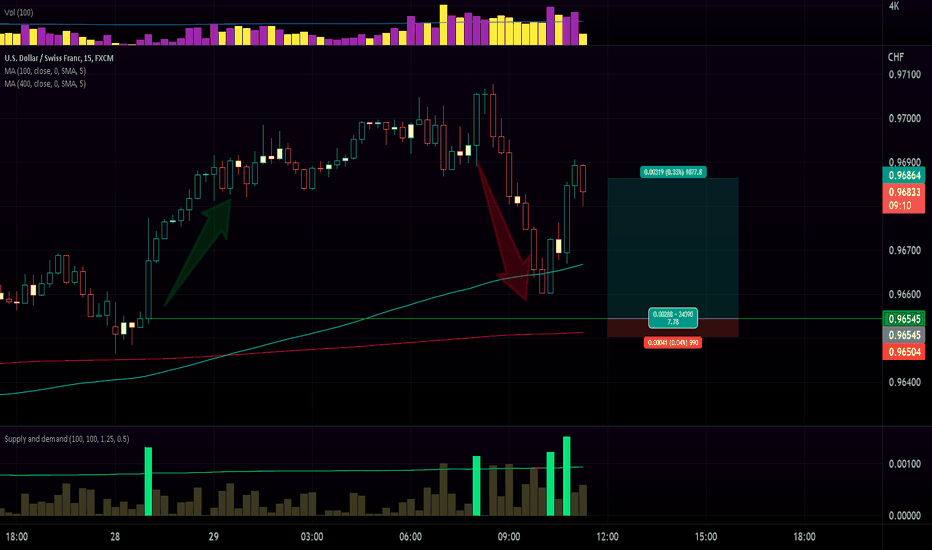Select the dark red stop-loss zone rectangle
Viewport: 932px width, 550px height.
pyautogui.click(x=673, y=328)
